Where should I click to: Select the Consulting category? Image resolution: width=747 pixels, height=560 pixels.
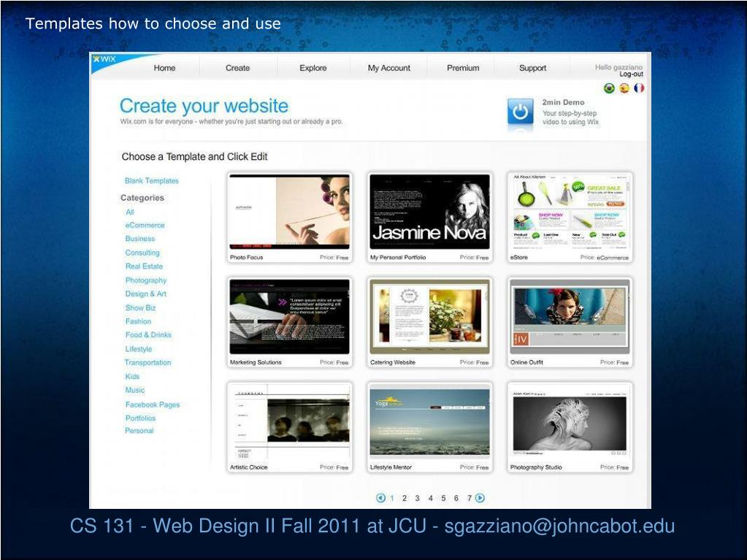pyautogui.click(x=142, y=253)
